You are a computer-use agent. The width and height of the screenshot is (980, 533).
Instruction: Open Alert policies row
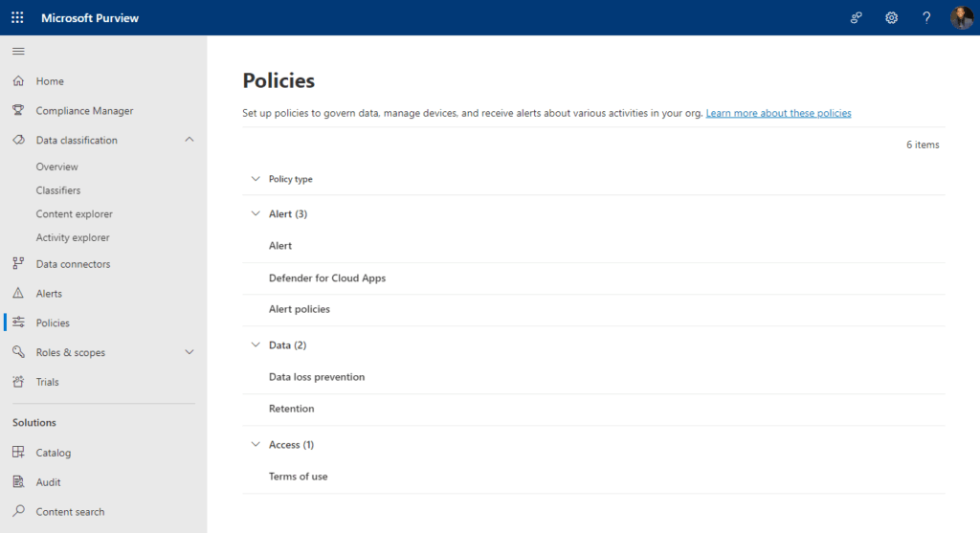(x=593, y=309)
